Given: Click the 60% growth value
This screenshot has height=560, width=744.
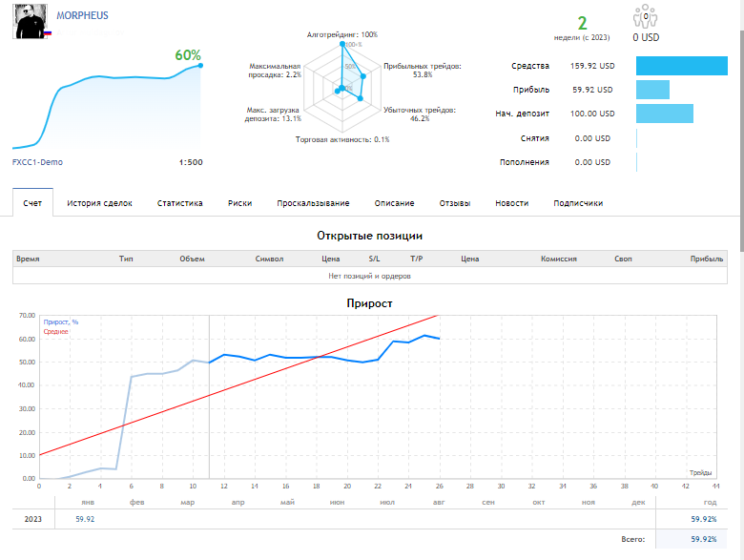Looking at the screenshot, I should coord(188,55).
